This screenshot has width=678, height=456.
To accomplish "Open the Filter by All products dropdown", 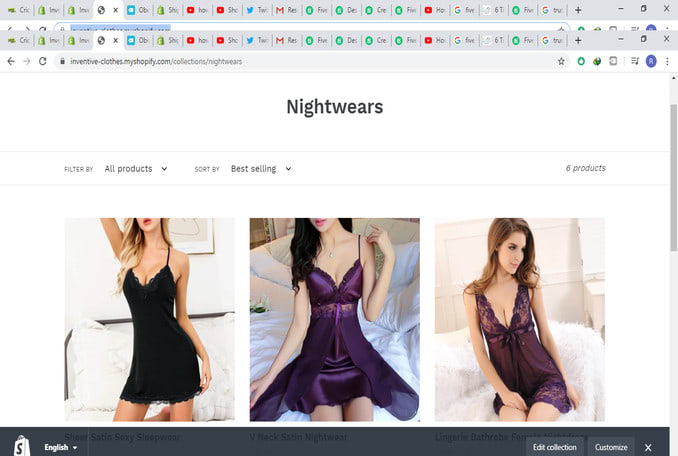I will pos(135,169).
